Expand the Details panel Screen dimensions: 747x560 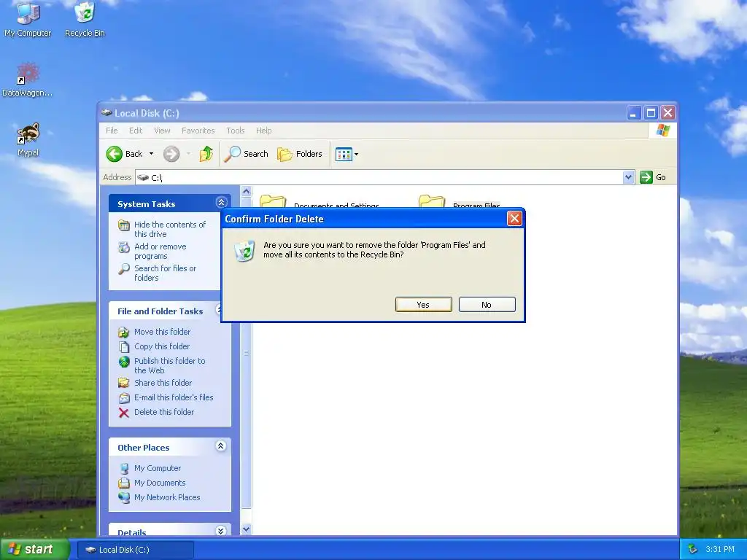(x=220, y=531)
